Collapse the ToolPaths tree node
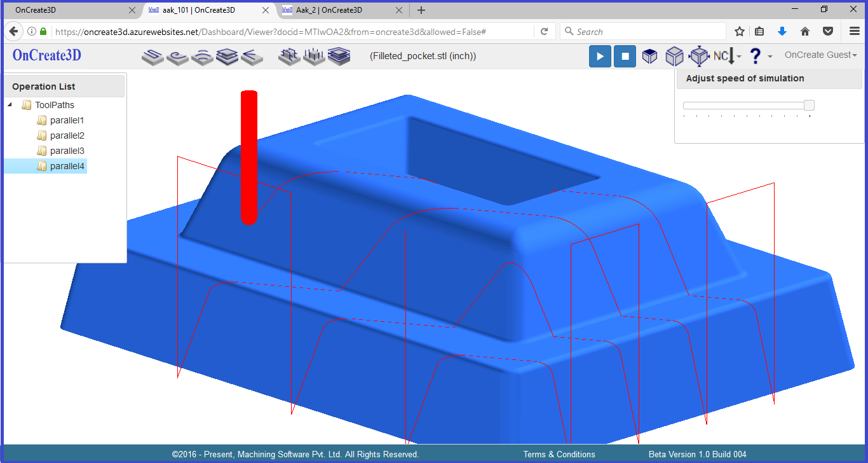 click(x=10, y=105)
